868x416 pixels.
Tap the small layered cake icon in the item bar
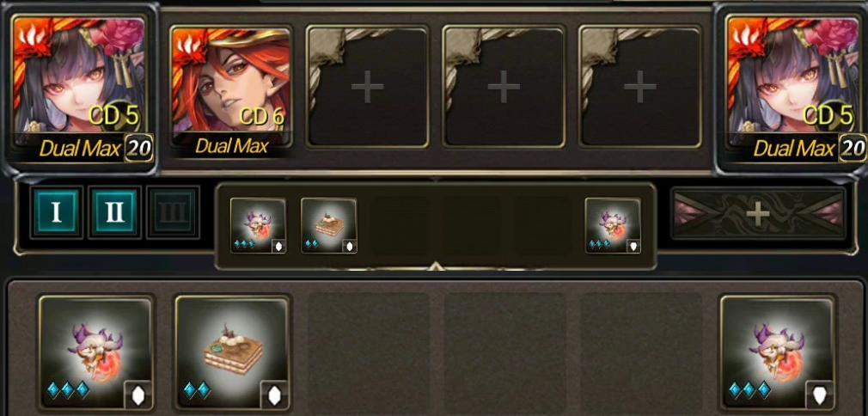click(x=329, y=226)
